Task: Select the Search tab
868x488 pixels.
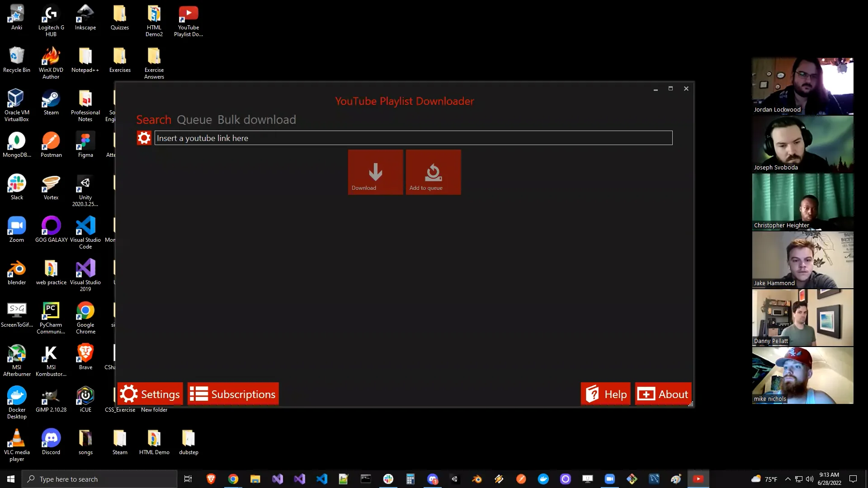Action: 154,120
